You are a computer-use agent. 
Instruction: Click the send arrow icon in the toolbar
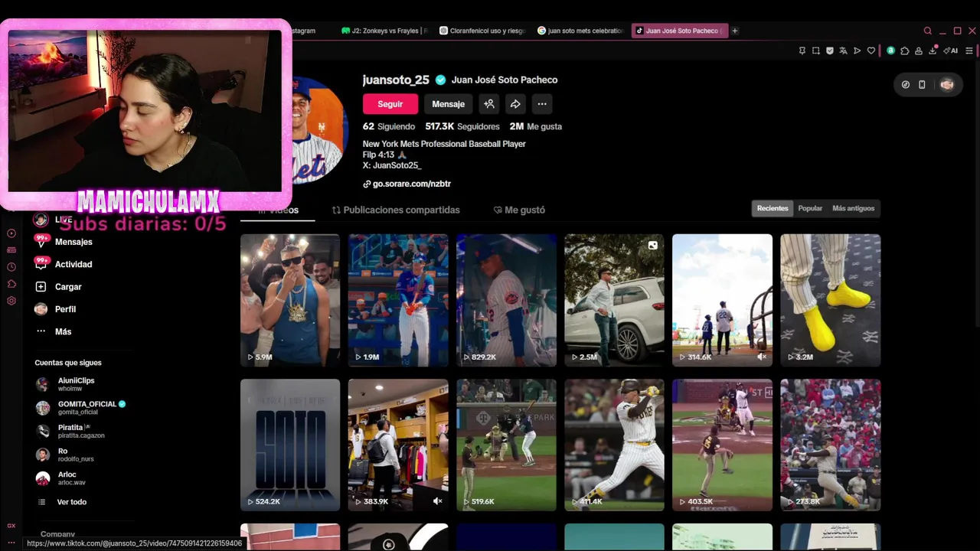pos(857,51)
